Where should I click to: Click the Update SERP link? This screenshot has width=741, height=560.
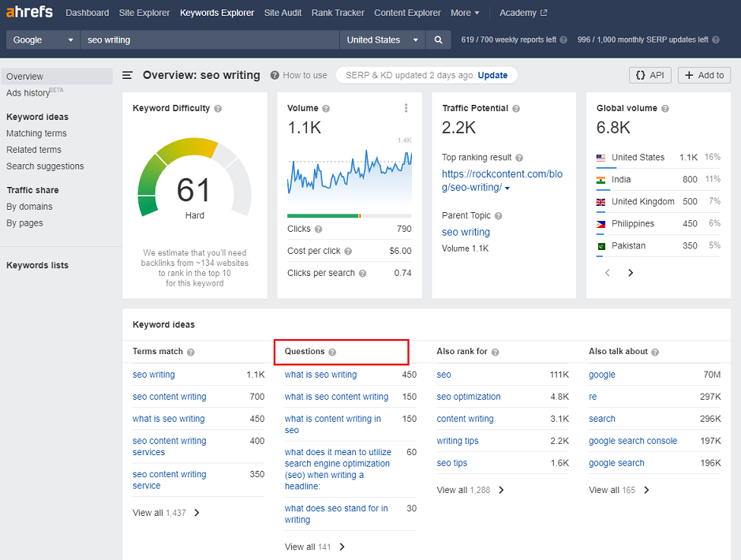tap(492, 75)
